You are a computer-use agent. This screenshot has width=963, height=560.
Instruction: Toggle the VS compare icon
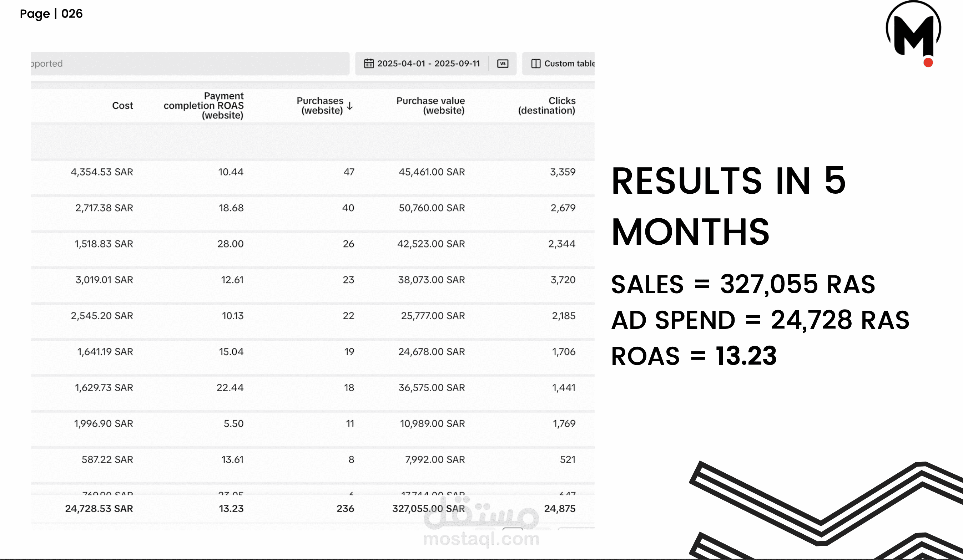[x=503, y=63]
